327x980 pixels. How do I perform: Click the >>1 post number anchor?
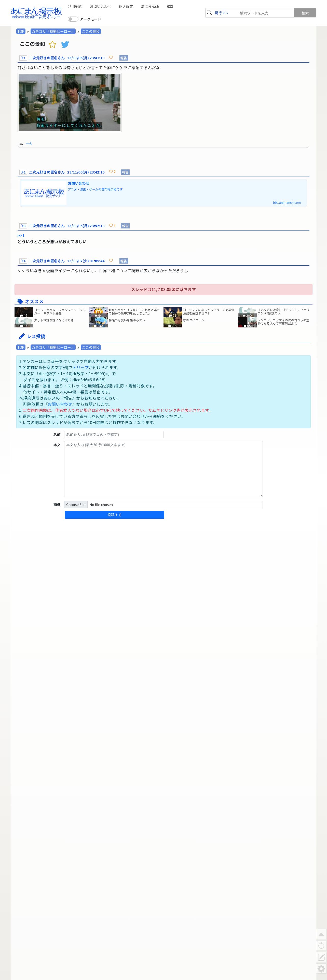click(23, 58)
